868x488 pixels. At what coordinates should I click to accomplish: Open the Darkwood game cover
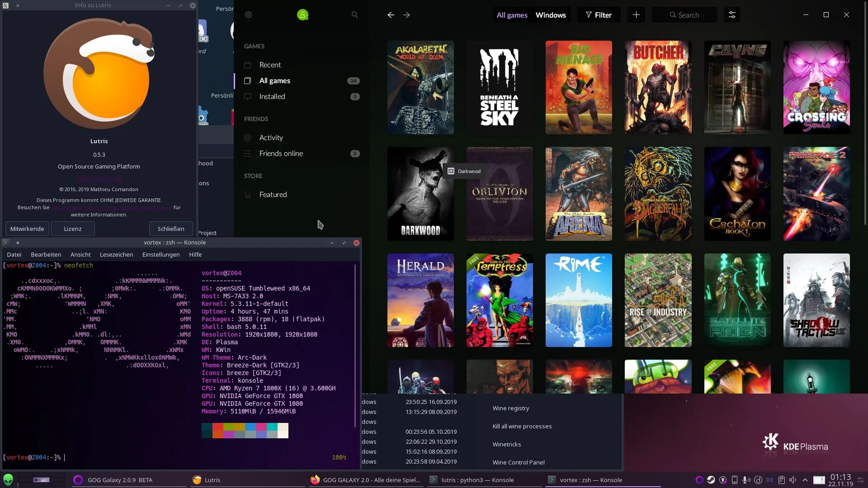pyautogui.click(x=420, y=194)
